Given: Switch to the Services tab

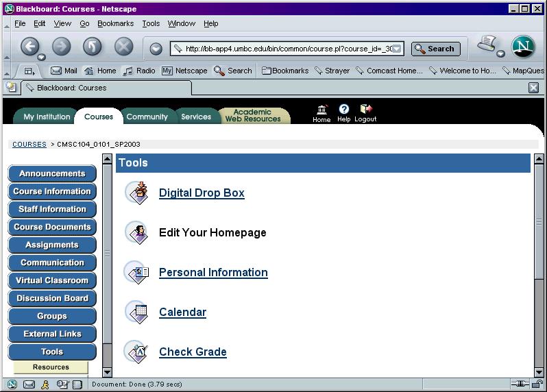Looking at the screenshot, I should click(x=196, y=117).
